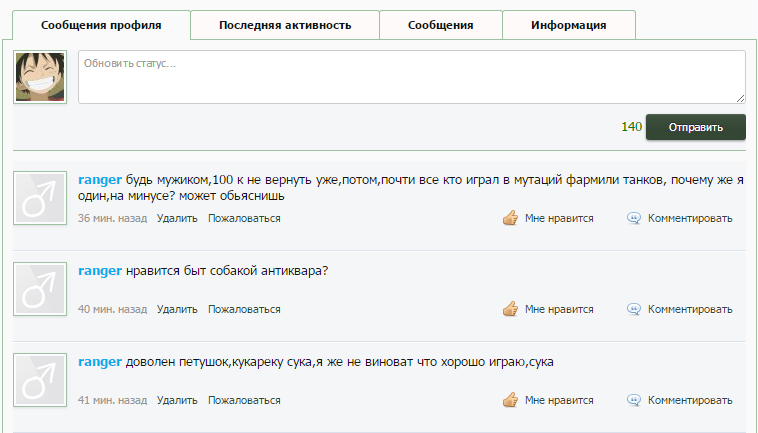The height and width of the screenshot is (433, 758).
Task: Click comment bubble icon on the 36 min. post
Action: [633, 218]
